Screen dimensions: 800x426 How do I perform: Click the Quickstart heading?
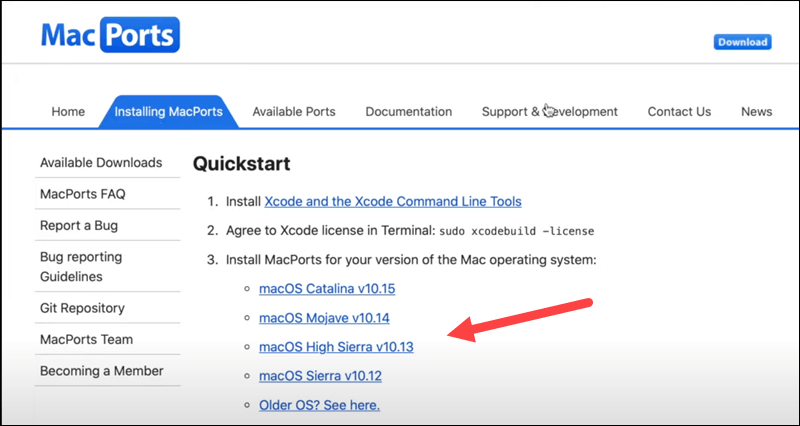point(241,164)
